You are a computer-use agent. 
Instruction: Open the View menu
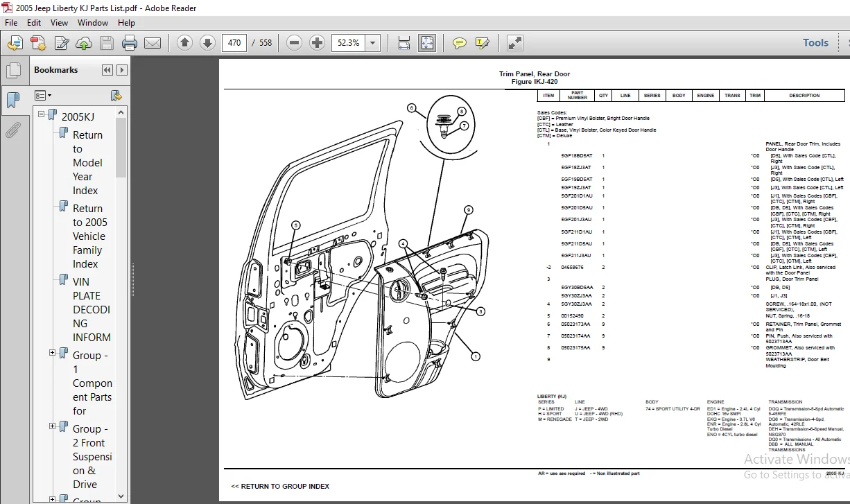coord(60,22)
